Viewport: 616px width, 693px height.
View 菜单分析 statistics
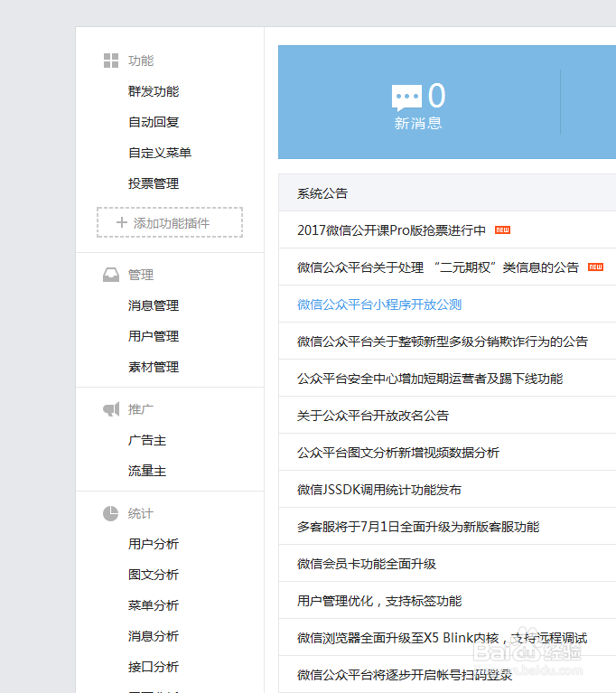click(154, 605)
